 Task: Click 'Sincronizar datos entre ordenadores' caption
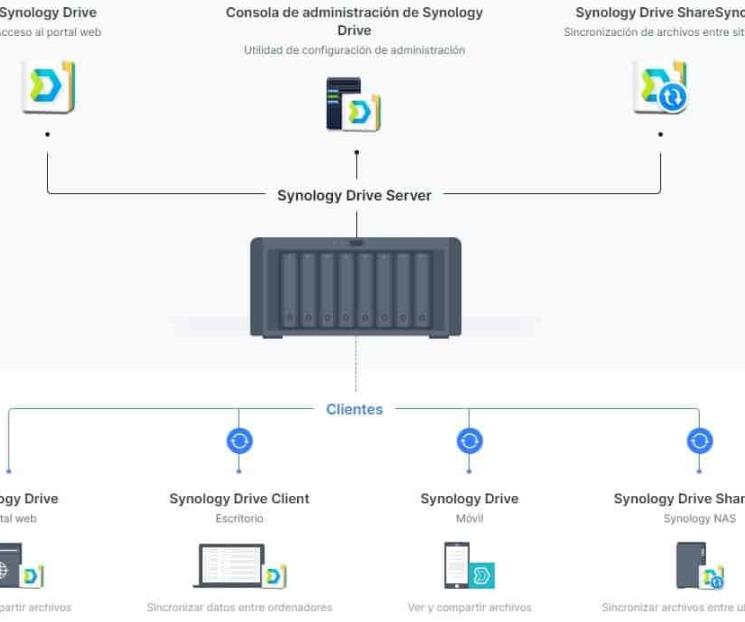tap(239, 607)
